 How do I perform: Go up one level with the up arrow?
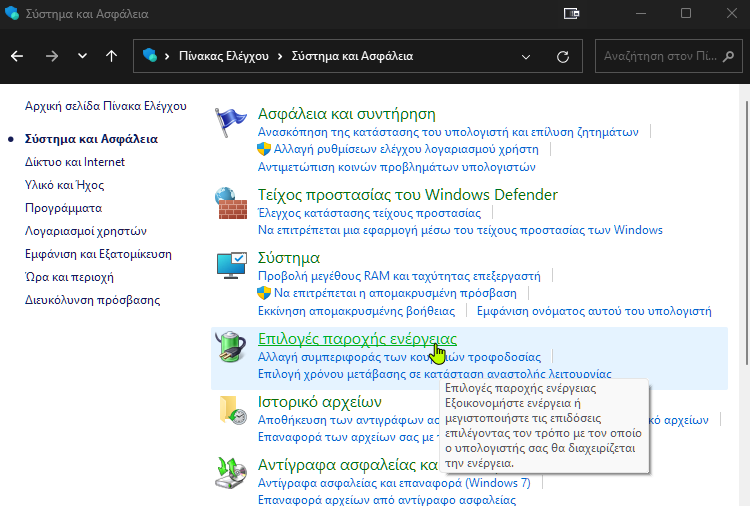111,56
